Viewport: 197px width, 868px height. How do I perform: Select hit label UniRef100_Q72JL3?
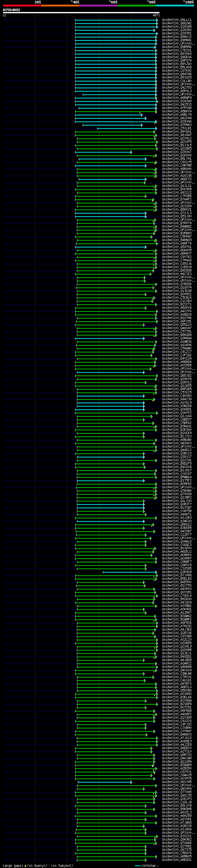click(176, 213)
